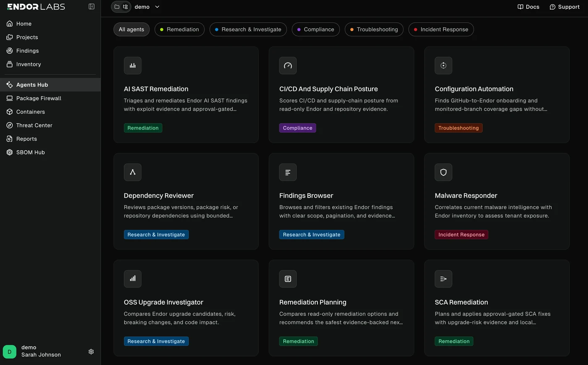Open the Malware Responder agent title
The image size is (588, 365).
466,196
